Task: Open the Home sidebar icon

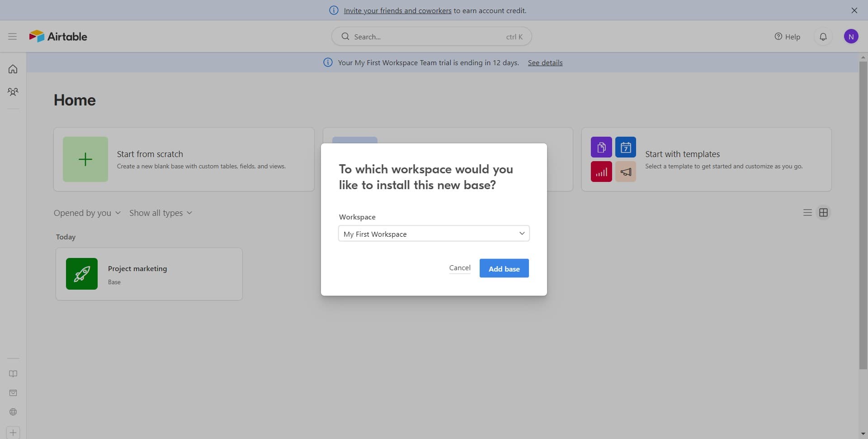Action: coord(13,69)
